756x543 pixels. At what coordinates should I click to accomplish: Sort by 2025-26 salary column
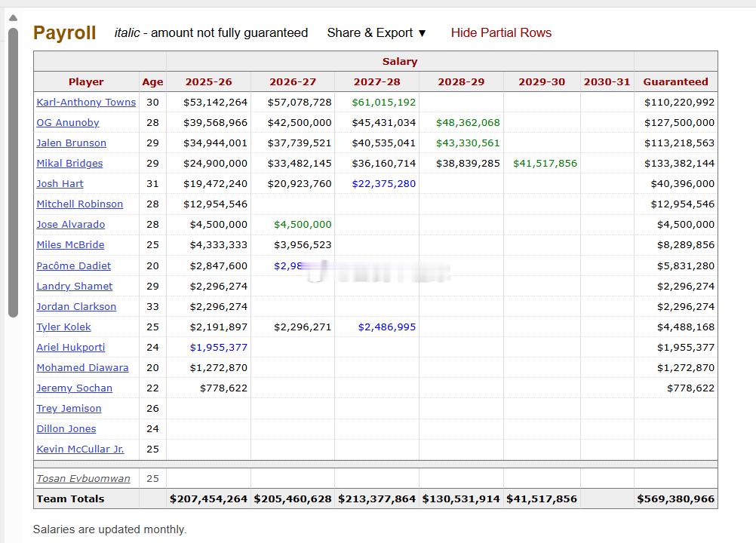[x=208, y=81]
